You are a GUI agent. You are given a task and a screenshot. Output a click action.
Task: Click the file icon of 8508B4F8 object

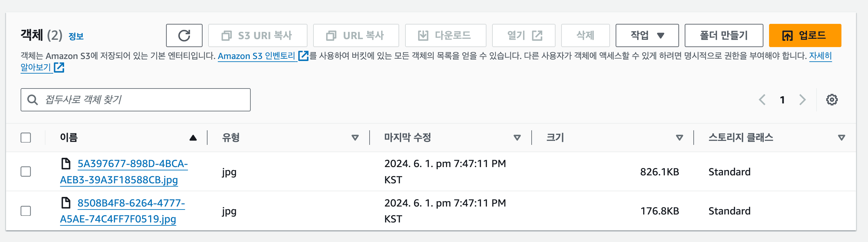point(66,203)
